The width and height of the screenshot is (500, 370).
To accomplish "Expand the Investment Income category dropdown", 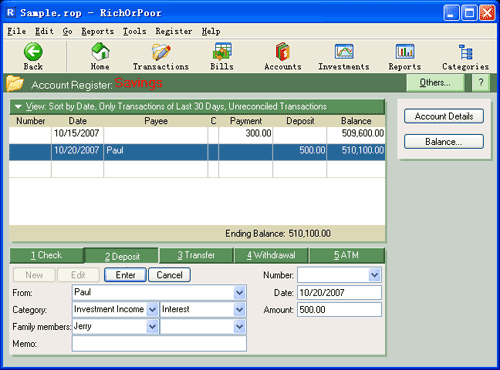I will coord(152,310).
